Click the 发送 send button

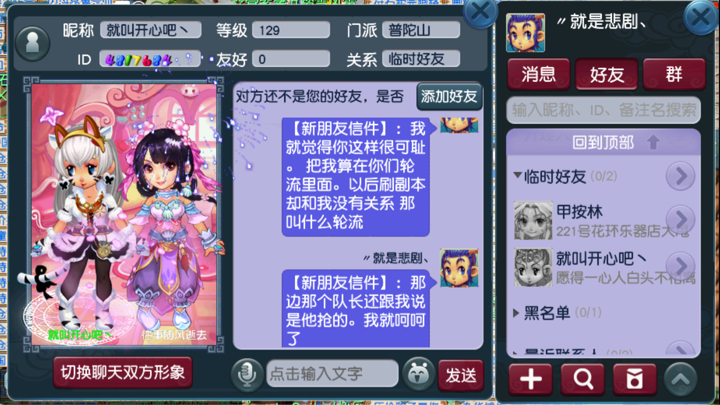tap(461, 376)
